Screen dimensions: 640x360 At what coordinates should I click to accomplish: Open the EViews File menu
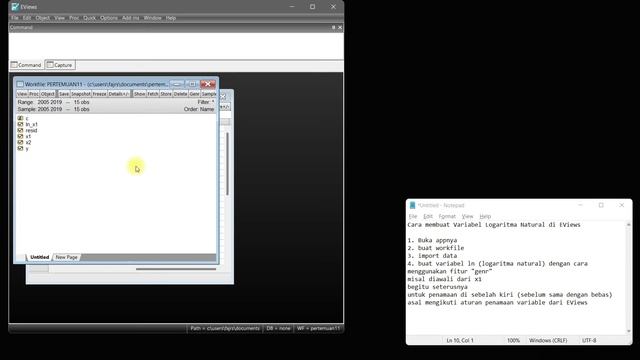pyautogui.click(x=15, y=18)
